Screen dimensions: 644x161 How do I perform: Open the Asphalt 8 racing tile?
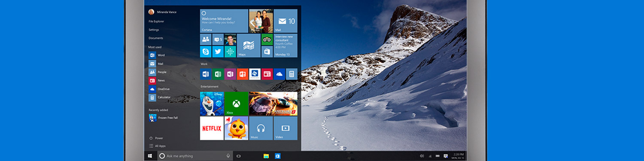pyautogui.click(x=273, y=103)
